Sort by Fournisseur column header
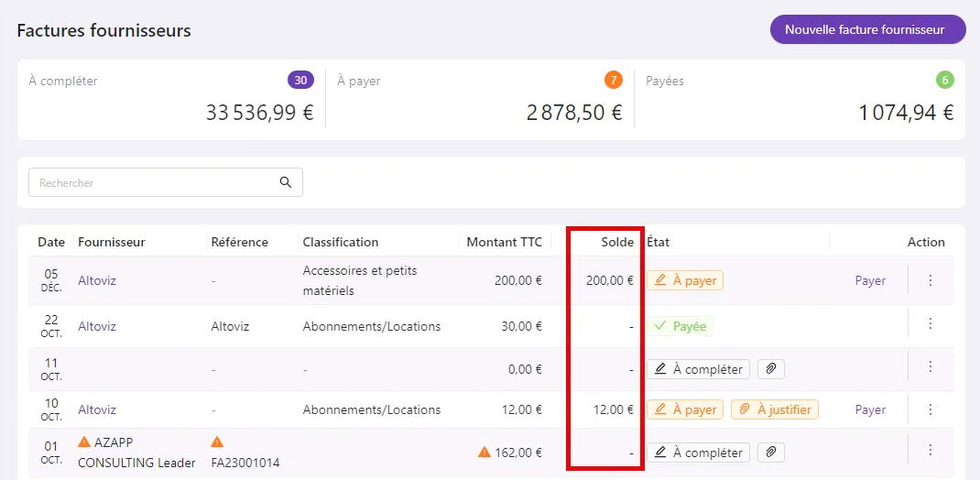 coord(112,242)
